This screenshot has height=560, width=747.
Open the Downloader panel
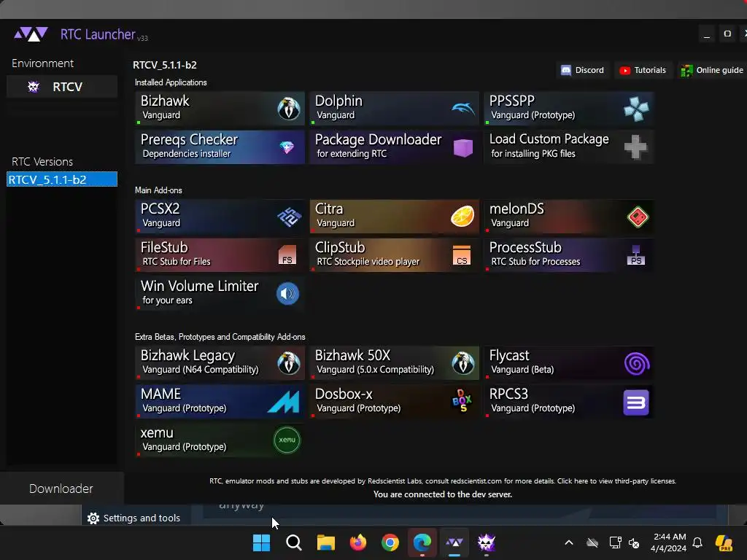(61, 489)
